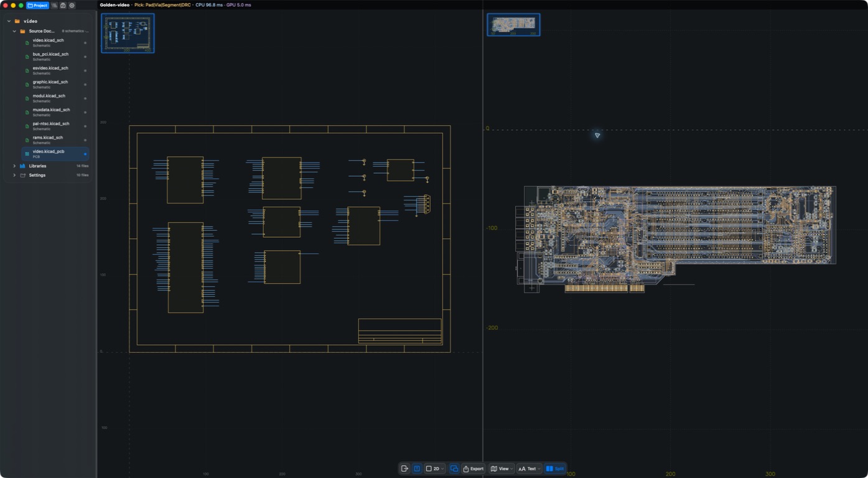Screen dimensions: 868x478
Task: Open graphic.kicad_sch schematic file
Action: coord(55,84)
